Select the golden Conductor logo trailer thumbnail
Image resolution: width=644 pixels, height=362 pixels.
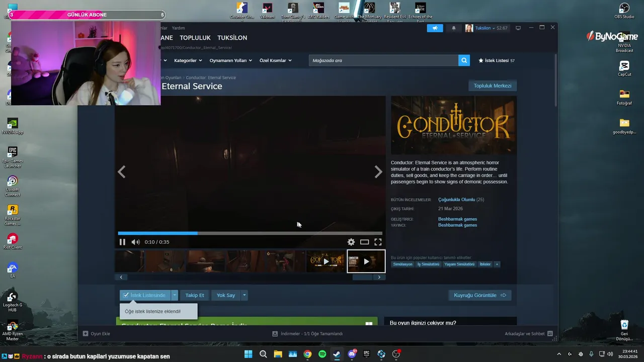[x=326, y=261]
